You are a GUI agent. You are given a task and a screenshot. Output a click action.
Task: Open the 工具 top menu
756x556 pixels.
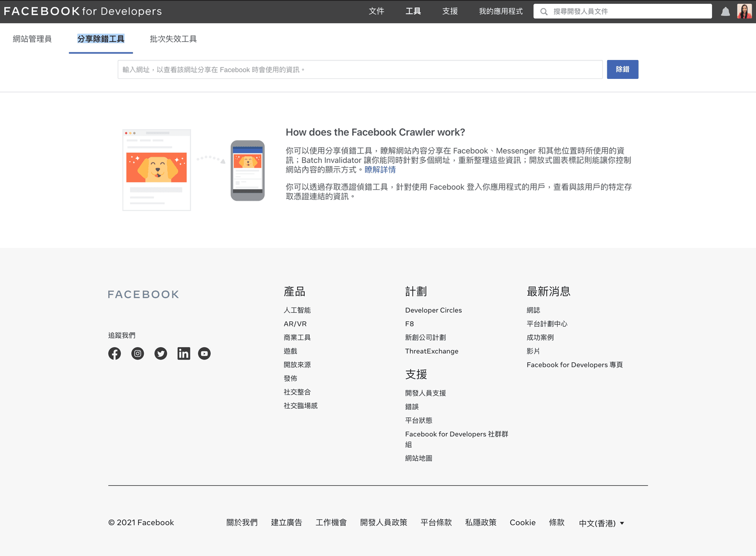413,11
